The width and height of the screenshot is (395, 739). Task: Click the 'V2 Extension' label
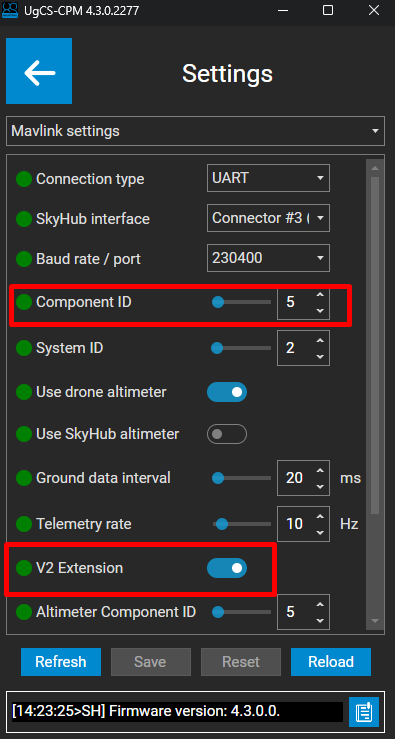pos(80,568)
